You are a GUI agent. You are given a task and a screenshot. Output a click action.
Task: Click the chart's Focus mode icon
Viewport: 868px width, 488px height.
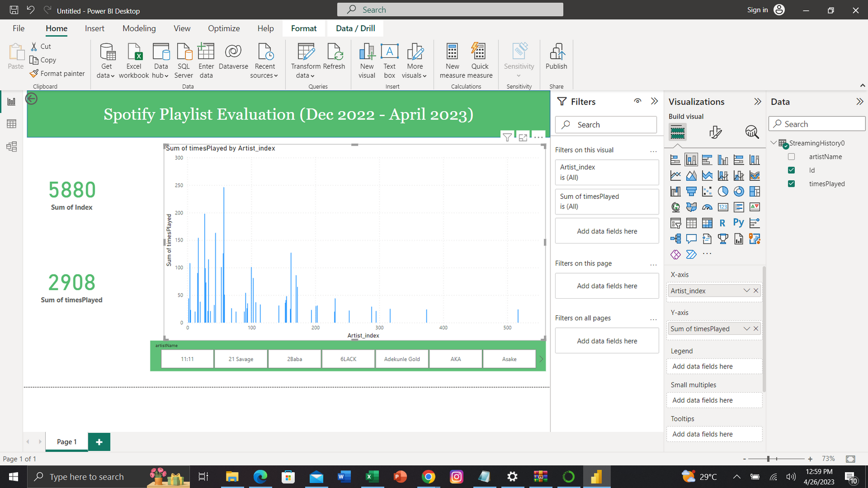523,137
